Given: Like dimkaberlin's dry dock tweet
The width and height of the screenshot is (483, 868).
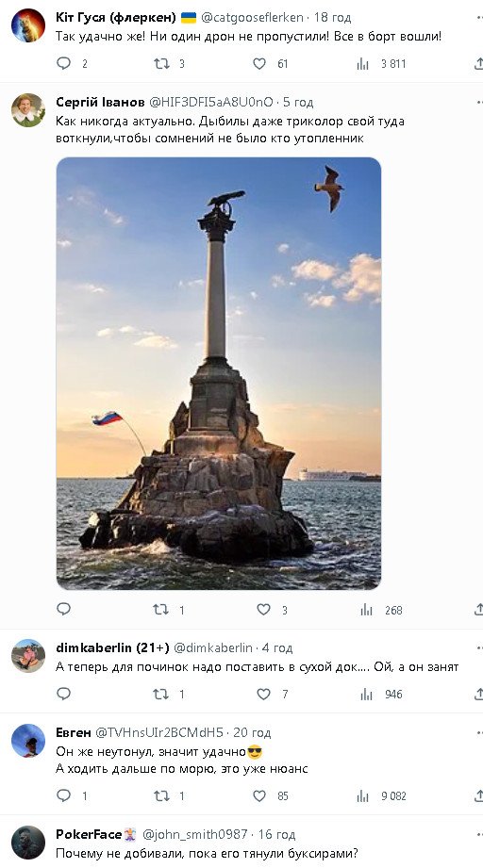Looking at the screenshot, I should [263, 694].
